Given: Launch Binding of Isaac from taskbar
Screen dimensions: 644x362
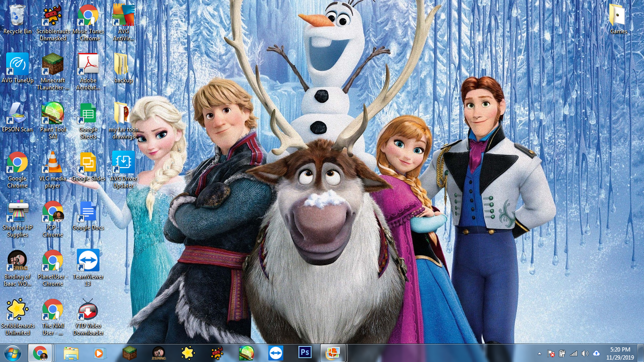Looking at the screenshot, I should [x=159, y=353].
